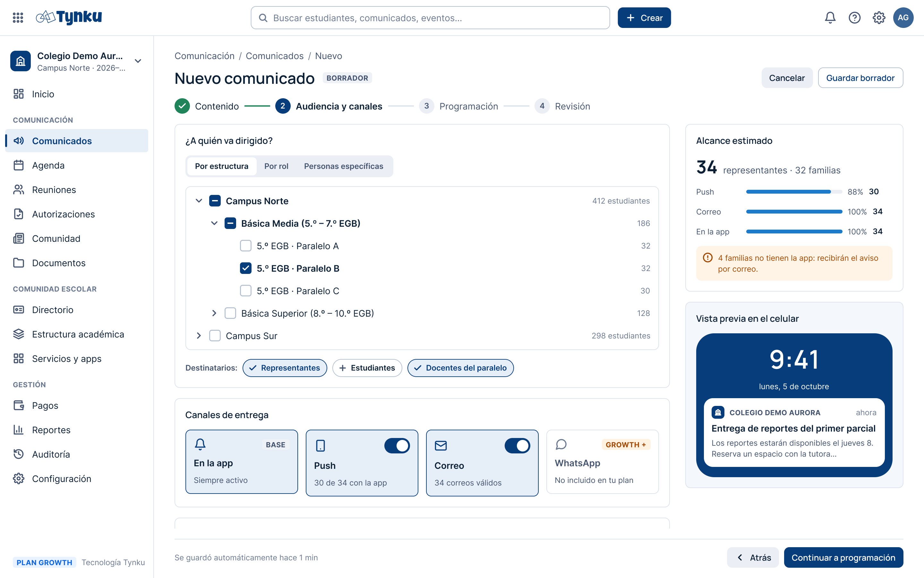Open Reuniones in the sidebar

pos(76,189)
